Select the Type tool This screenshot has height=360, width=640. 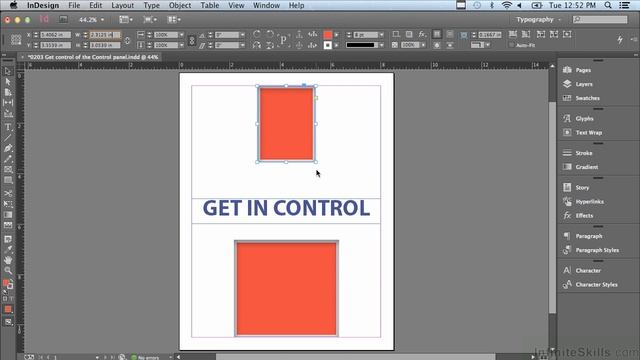[x=8, y=127]
